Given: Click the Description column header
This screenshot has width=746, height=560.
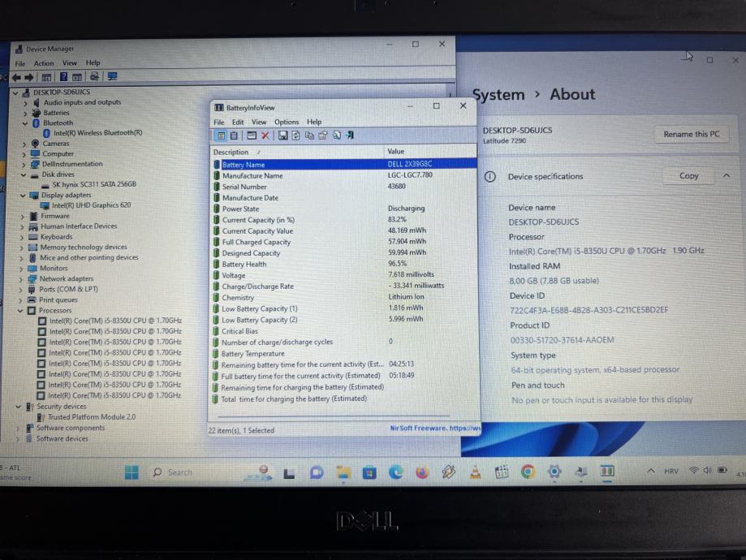Looking at the screenshot, I should tap(298, 153).
